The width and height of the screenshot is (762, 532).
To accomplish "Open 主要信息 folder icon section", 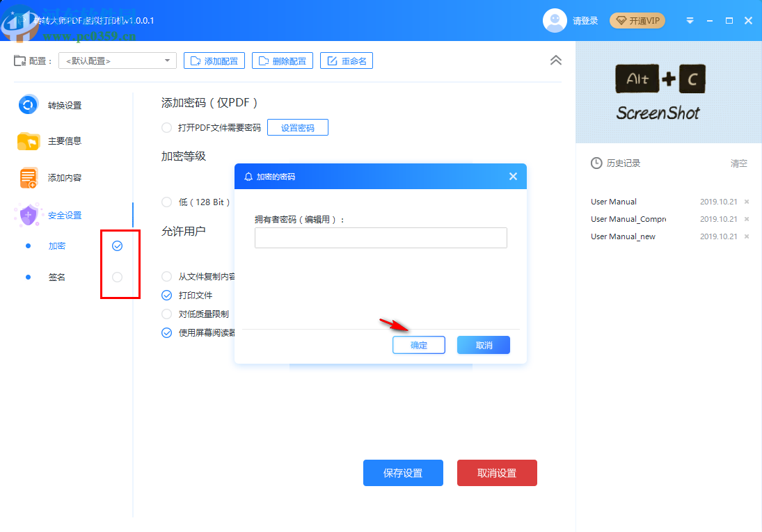I will point(29,141).
